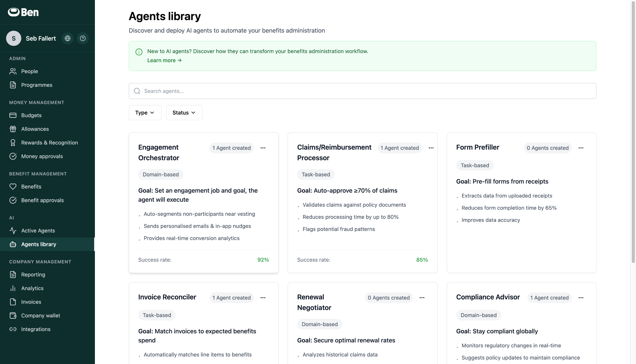The image size is (636, 364).
Task: Open the Engagement Orchestrator card
Action: click(x=158, y=152)
